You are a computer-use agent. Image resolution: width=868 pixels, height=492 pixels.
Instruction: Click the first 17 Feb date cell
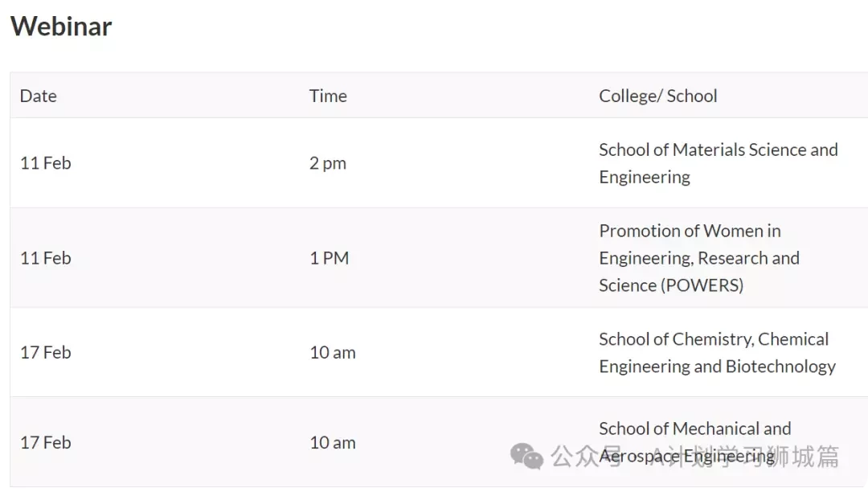click(x=45, y=353)
